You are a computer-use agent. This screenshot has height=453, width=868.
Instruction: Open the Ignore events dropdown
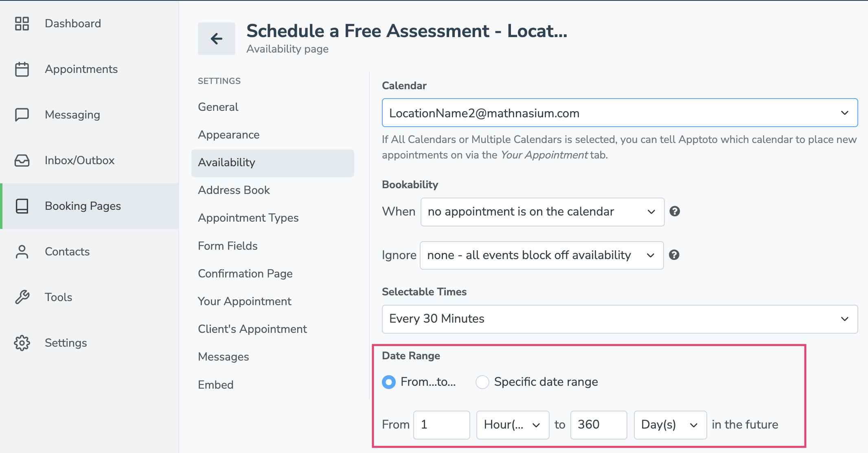point(541,255)
